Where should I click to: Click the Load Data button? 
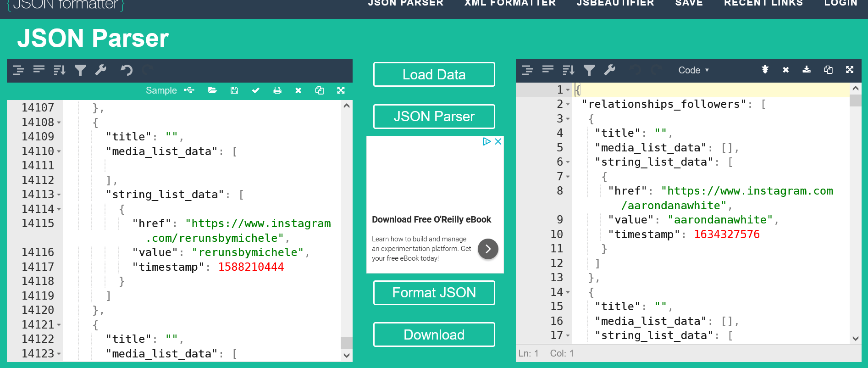434,74
